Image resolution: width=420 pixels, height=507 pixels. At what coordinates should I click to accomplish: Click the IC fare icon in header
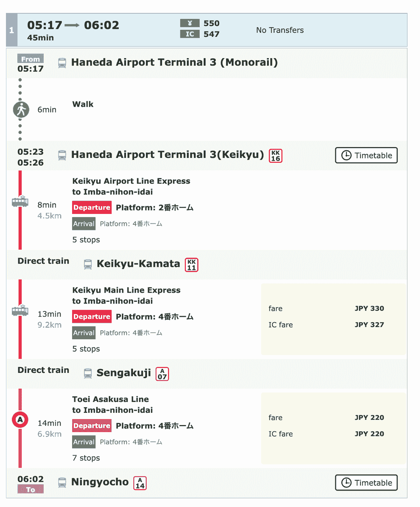click(190, 34)
